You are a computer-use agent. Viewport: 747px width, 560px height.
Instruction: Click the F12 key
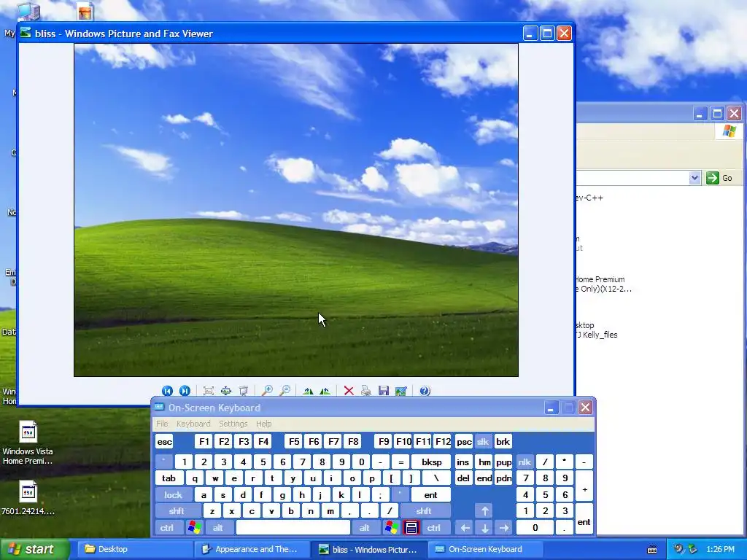(443, 442)
